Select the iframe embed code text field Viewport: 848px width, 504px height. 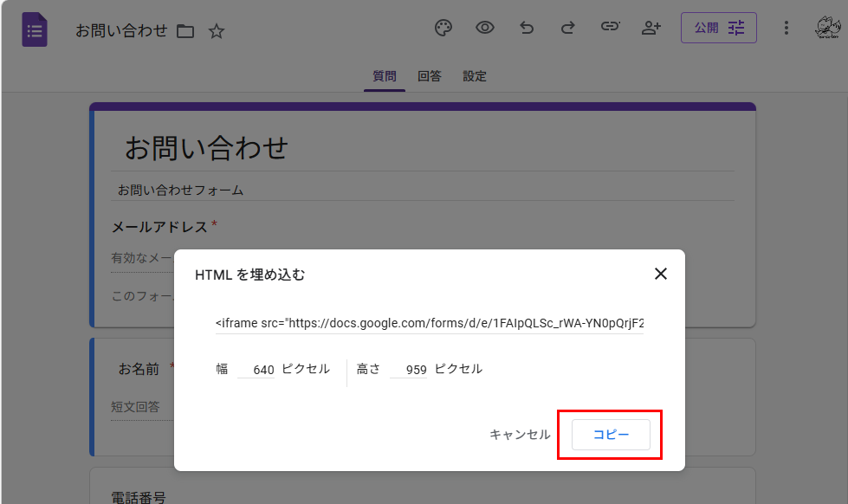428,321
